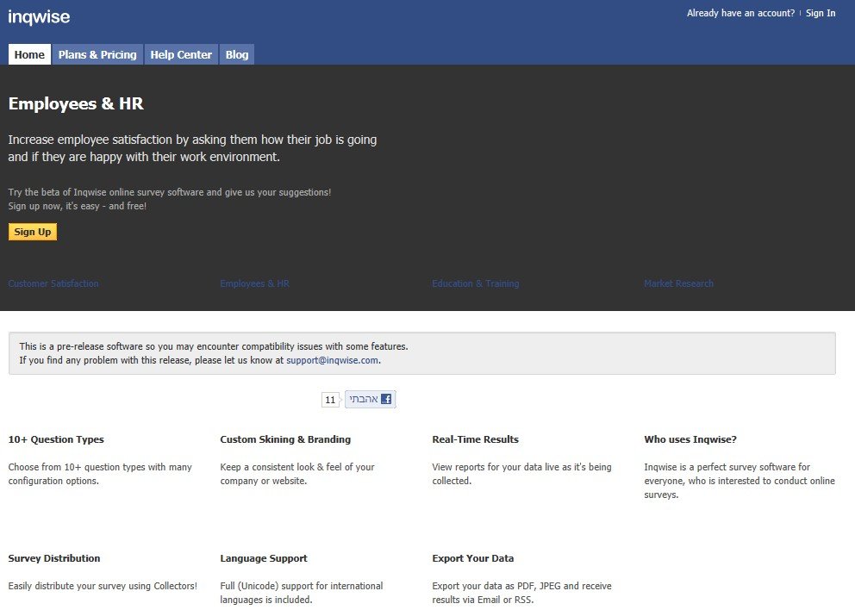
Task: Select the Education & Training slide link
Action: pyautogui.click(x=476, y=283)
